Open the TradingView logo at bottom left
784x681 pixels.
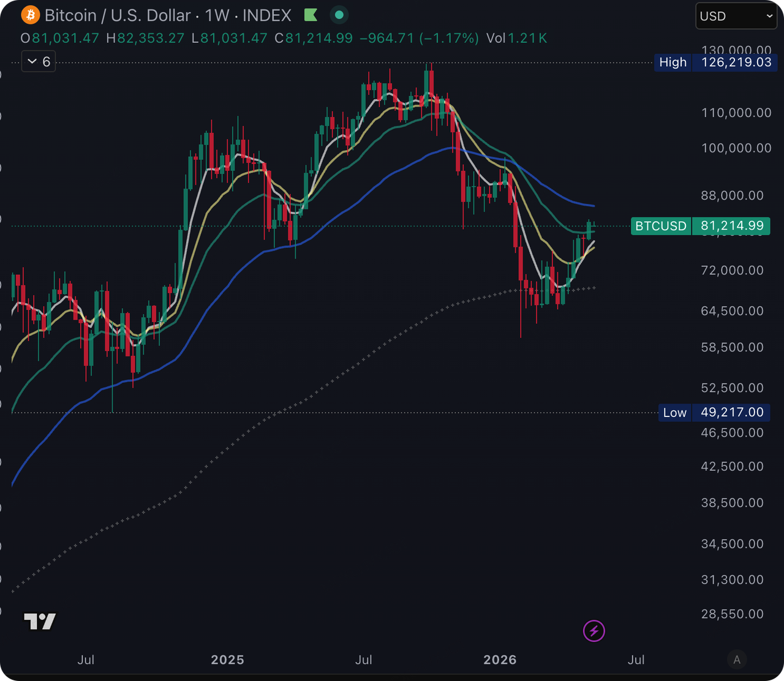click(x=40, y=621)
